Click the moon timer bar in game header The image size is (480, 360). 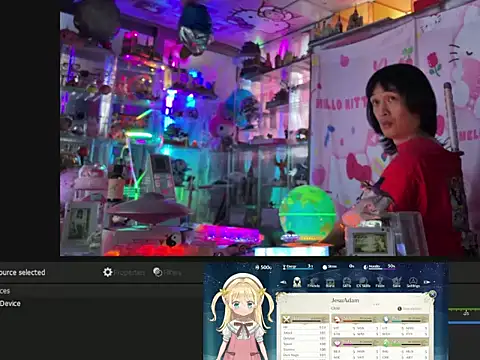(x=379, y=267)
